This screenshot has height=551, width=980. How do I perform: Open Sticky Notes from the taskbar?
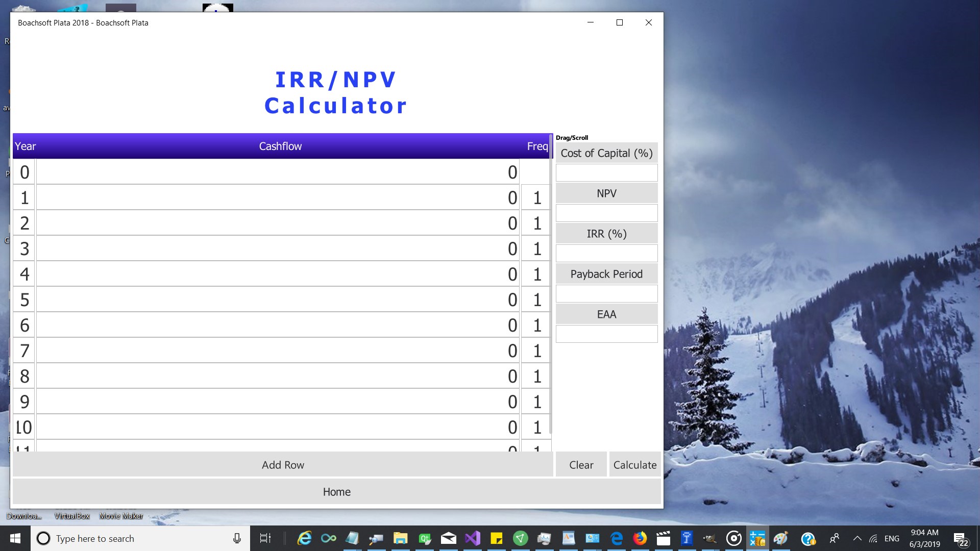[x=496, y=538]
